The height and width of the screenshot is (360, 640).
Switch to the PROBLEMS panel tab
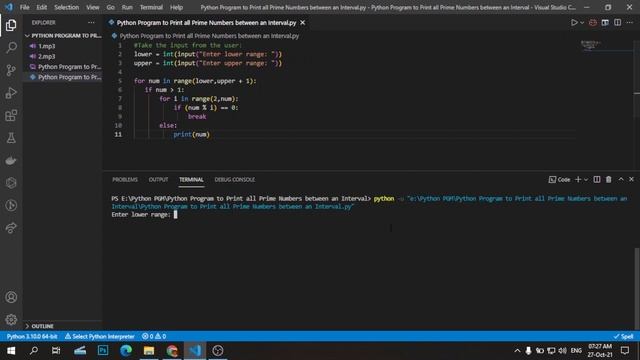pyautogui.click(x=125, y=180)
